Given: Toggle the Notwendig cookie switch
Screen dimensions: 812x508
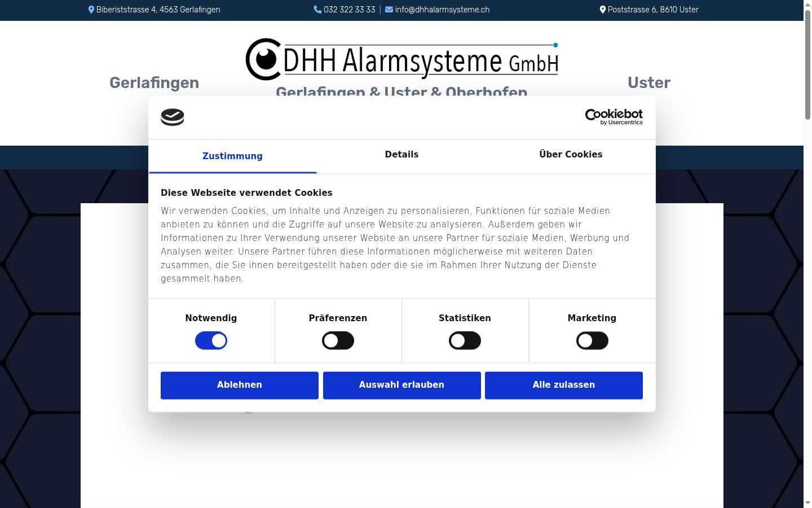Looking at the screenshot, I should (x=211, y=341).
